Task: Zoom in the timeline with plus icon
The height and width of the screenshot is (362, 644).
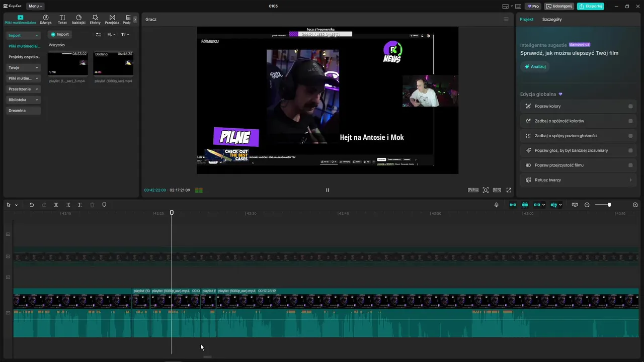Action: pos(635,205)
